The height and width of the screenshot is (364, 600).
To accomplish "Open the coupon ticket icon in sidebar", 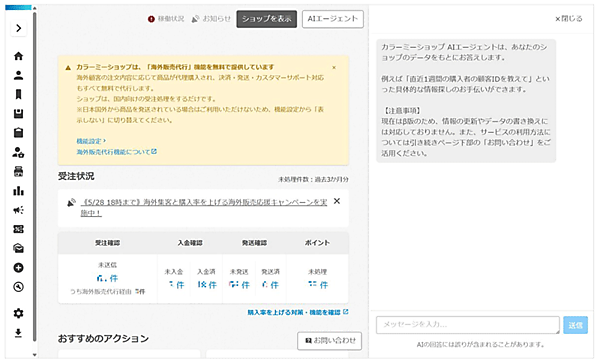I will 18,229.
